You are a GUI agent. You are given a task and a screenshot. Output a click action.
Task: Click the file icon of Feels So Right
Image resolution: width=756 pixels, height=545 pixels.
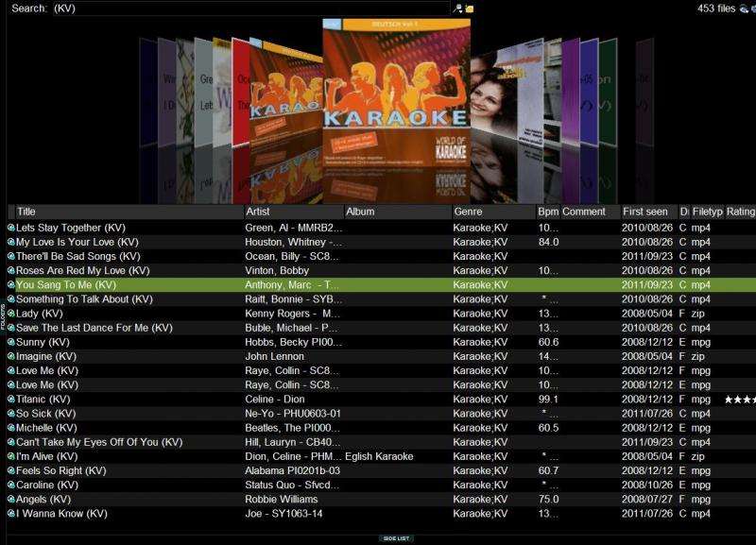point(11,470)
